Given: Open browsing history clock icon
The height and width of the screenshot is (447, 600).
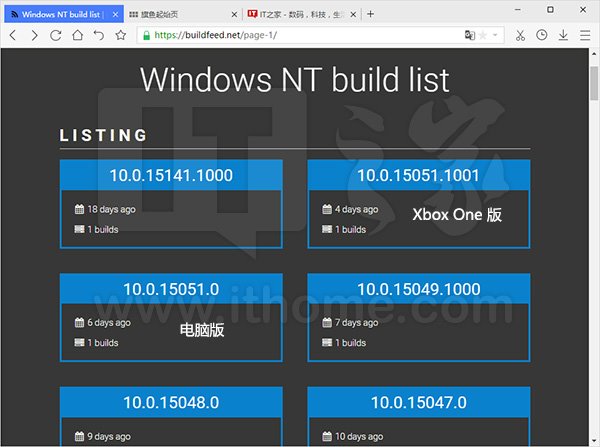Looking at the screenshot, I should tap(542, 35).
